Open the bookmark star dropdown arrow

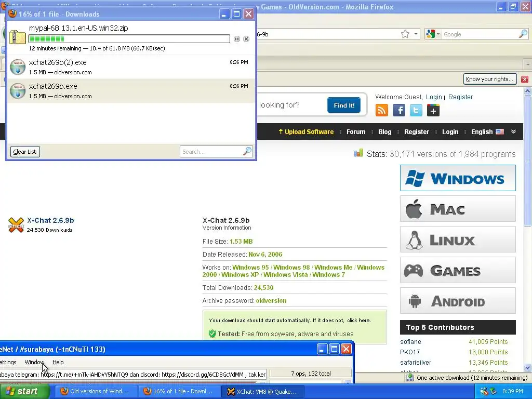click(x=416, y=34)
